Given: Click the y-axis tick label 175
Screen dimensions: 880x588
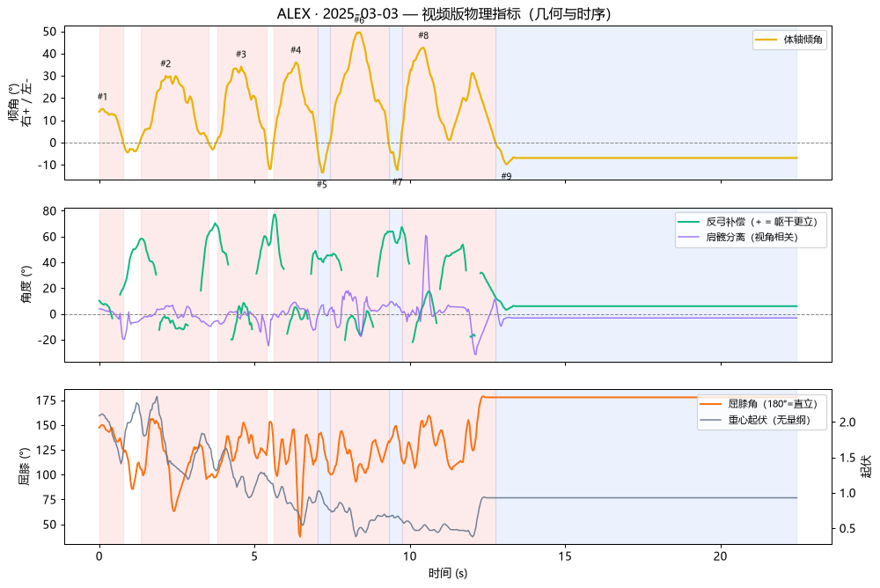Looking at the screenshot, I should pos(48,401).
